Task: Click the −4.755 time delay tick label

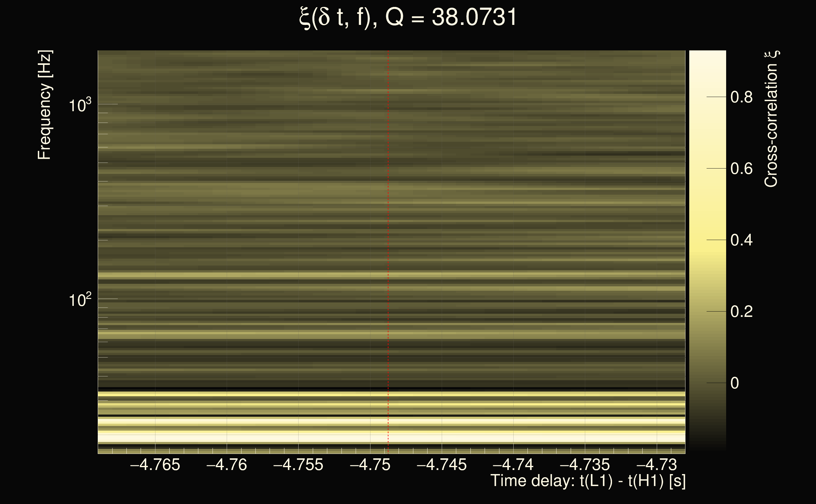Action: 298,465
